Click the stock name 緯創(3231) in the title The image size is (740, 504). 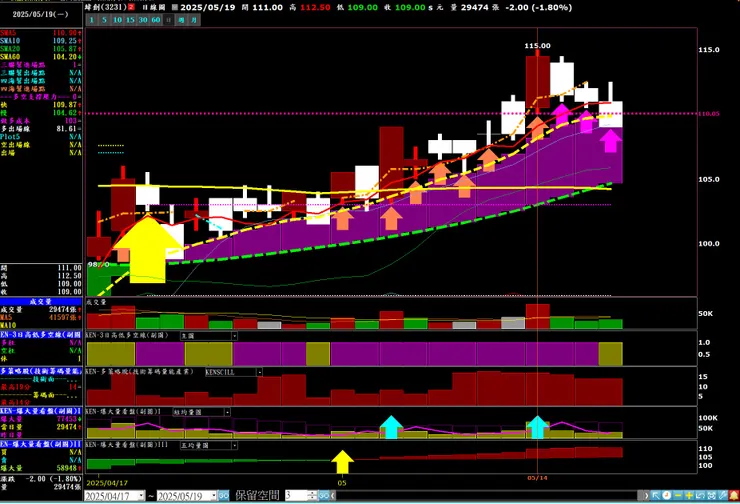tap(106, 8)
